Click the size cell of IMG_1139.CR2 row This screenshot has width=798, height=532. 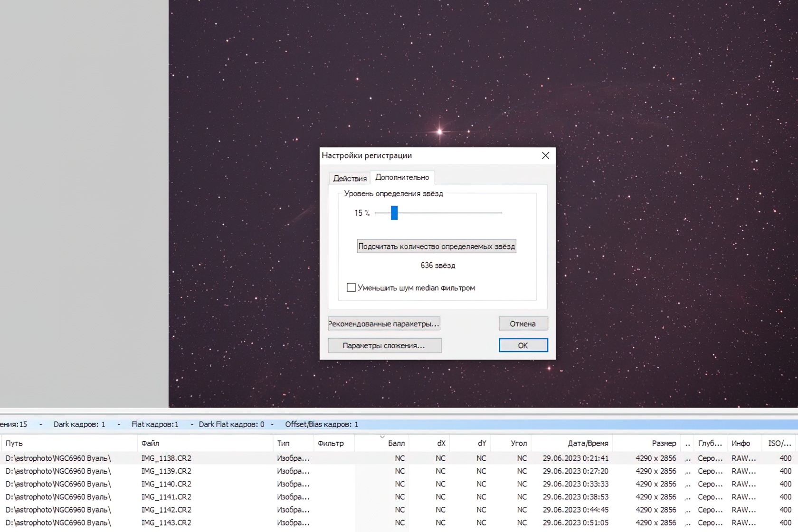pos(656,471)
